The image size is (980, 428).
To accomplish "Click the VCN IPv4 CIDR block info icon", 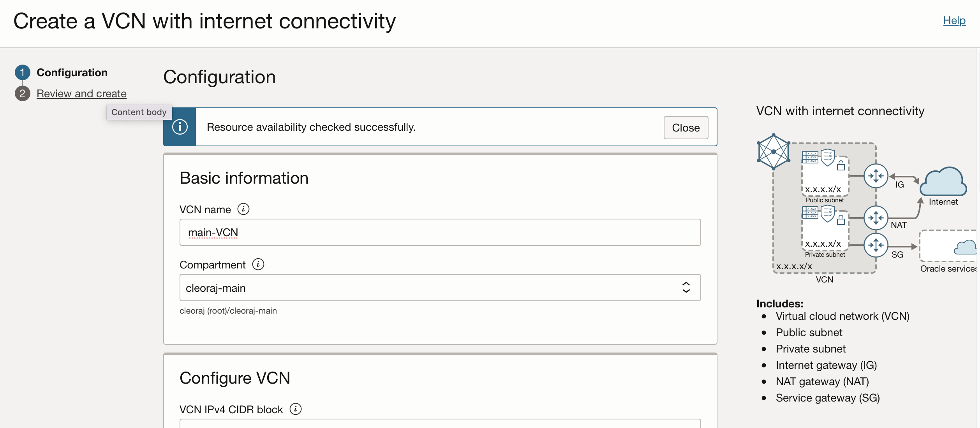I will 296,409.
